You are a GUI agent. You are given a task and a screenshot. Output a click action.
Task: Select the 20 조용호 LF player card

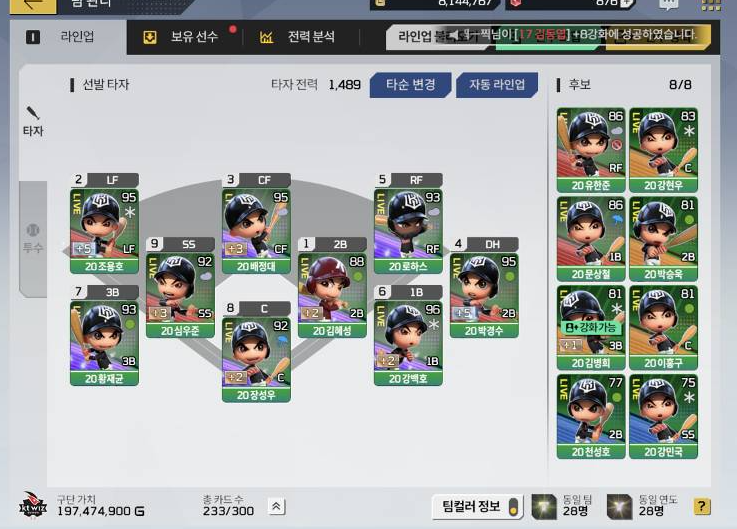click(x=104, y=224)
